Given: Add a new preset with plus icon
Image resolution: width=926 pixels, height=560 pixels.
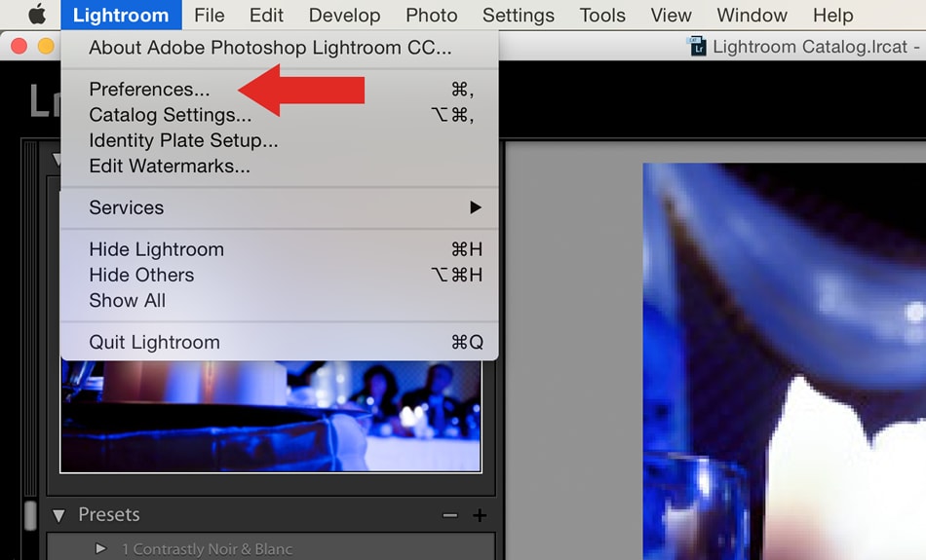Looking at the screenshot, I should [x=480, y=516].
